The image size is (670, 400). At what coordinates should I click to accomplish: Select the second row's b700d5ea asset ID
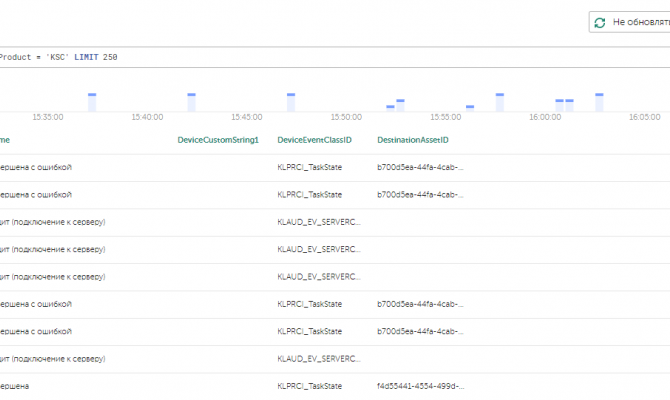420,194
